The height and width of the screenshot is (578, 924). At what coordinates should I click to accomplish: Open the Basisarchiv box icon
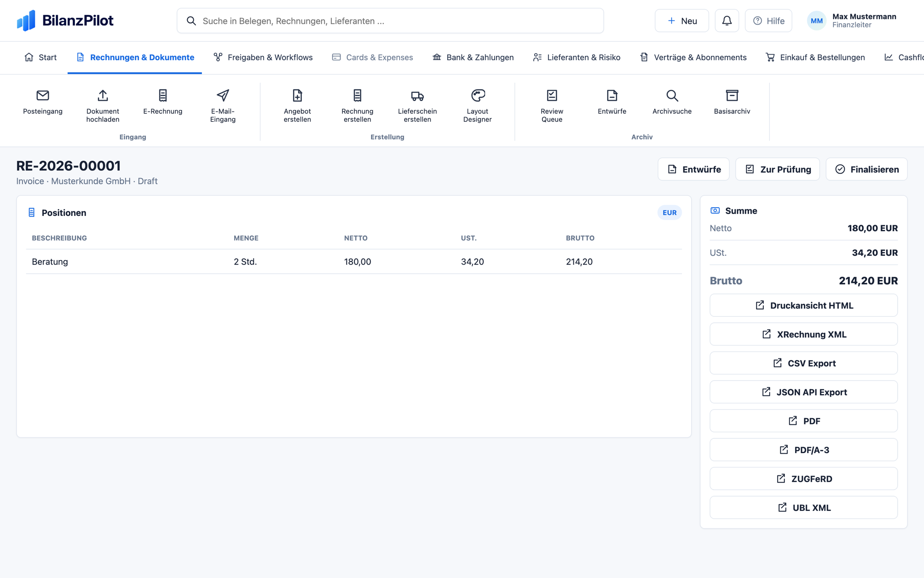(732, 95)
